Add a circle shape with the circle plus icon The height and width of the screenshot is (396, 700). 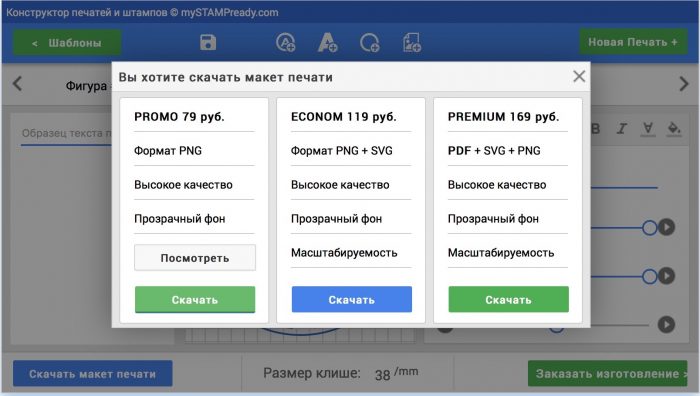pyautogui.click(x=370, y=43)
